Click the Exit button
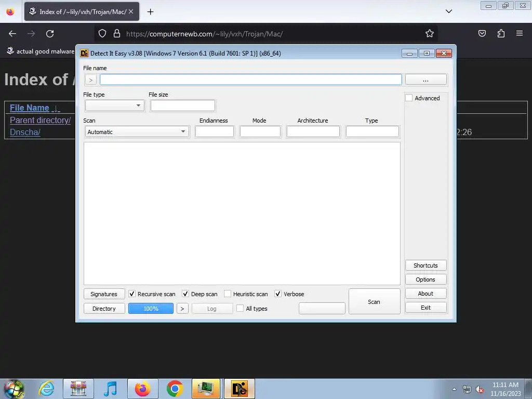This screenshot has height=399, width=532. (426, 308)
